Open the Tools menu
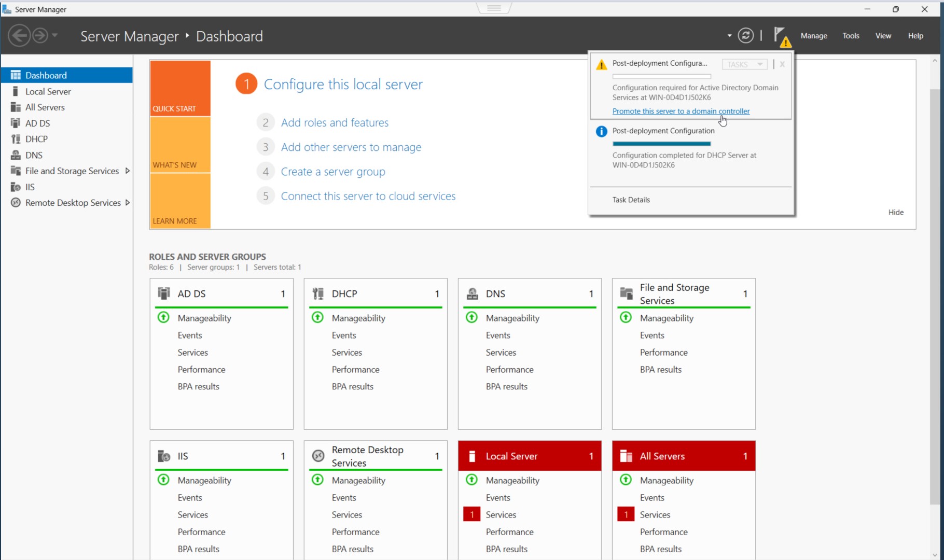 [851, 36]
